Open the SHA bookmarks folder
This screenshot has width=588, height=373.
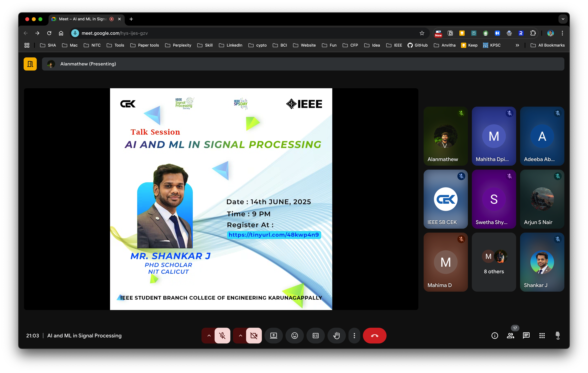click(48, 45)
